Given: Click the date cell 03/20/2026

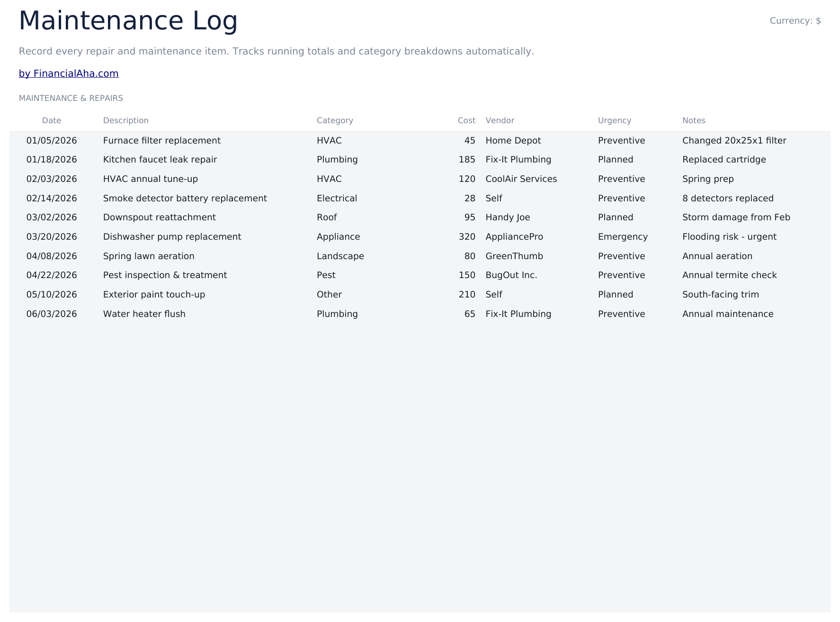Looking at the screenshot, I should (x=52, y=237).
